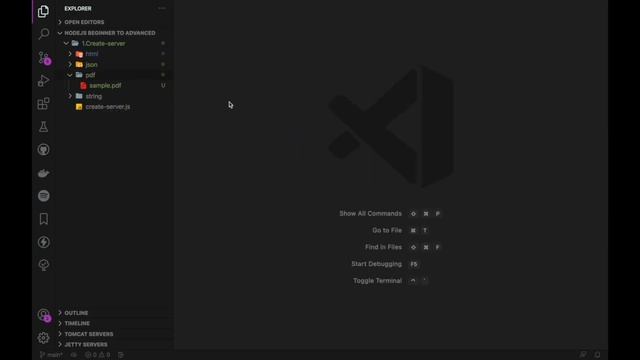Open the Manage settings gear

click(x=43, y=338)
